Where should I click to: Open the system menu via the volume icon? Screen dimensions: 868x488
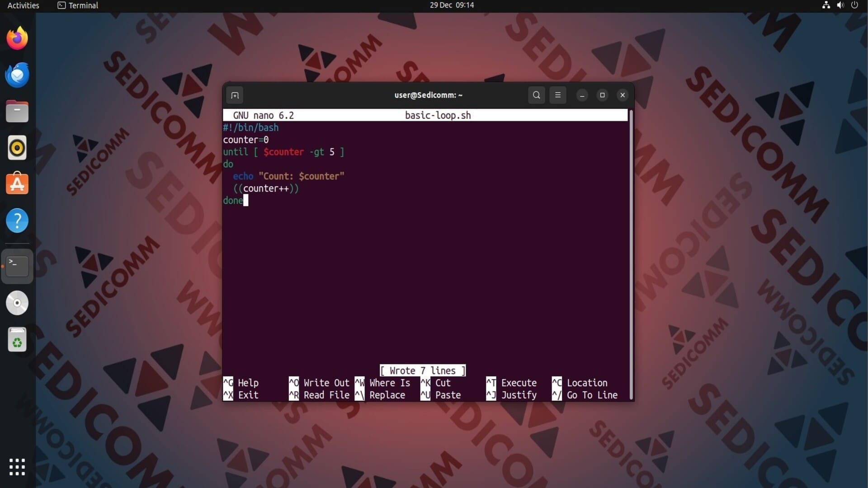tap(840, 5)
